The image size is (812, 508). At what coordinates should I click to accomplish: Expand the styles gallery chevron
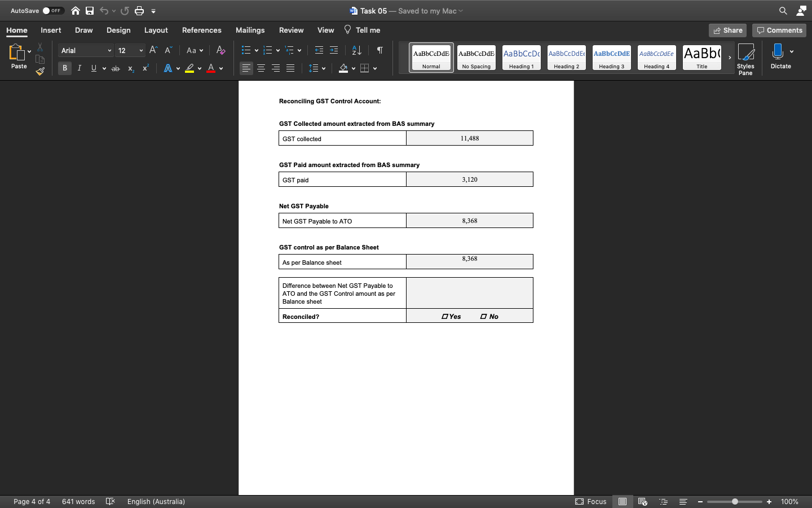pyautogui.click(x=730, y=58)
